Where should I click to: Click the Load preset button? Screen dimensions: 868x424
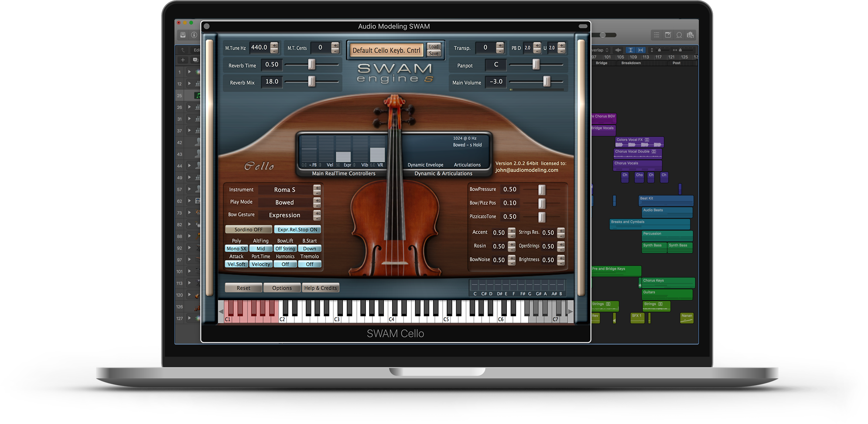pos(434,47)
